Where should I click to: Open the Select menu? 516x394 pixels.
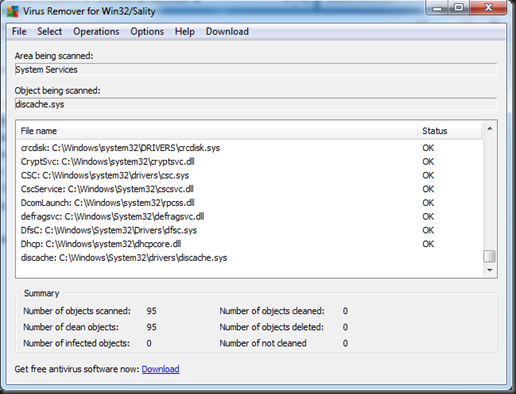(x=49, y=31)
